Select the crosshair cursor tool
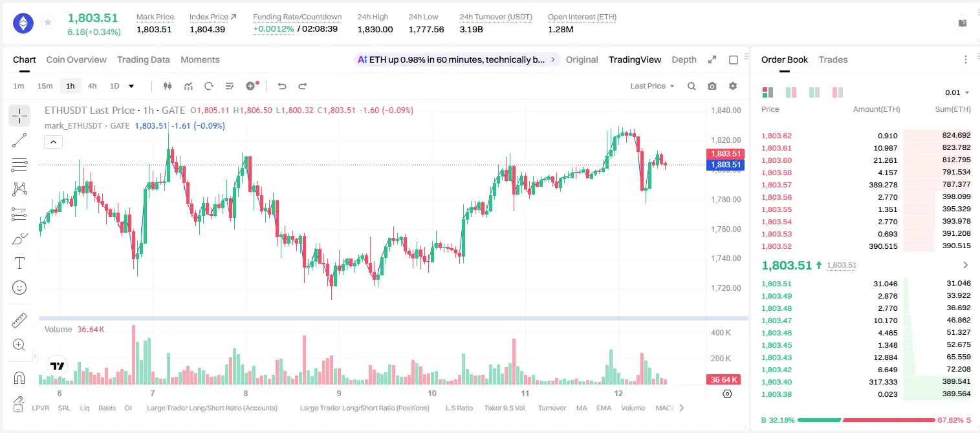This screenshot has width=980, height=433. point(19,116)
